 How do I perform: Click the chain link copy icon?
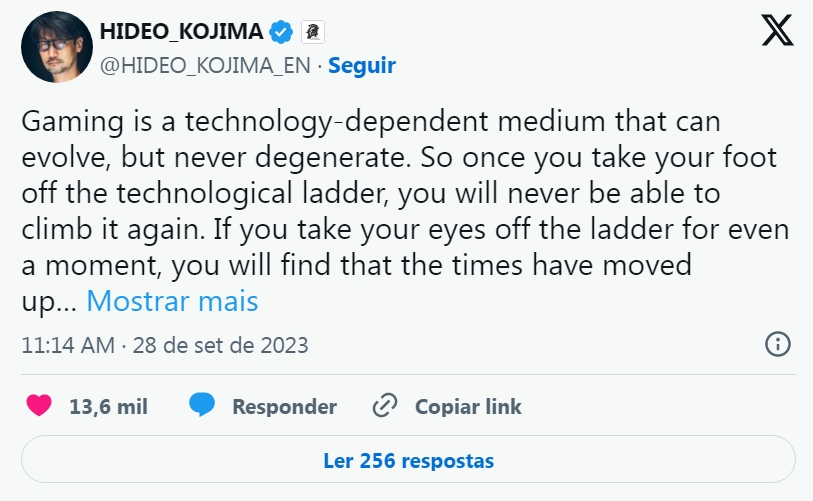pyautogui.click(x=384, y=406)
